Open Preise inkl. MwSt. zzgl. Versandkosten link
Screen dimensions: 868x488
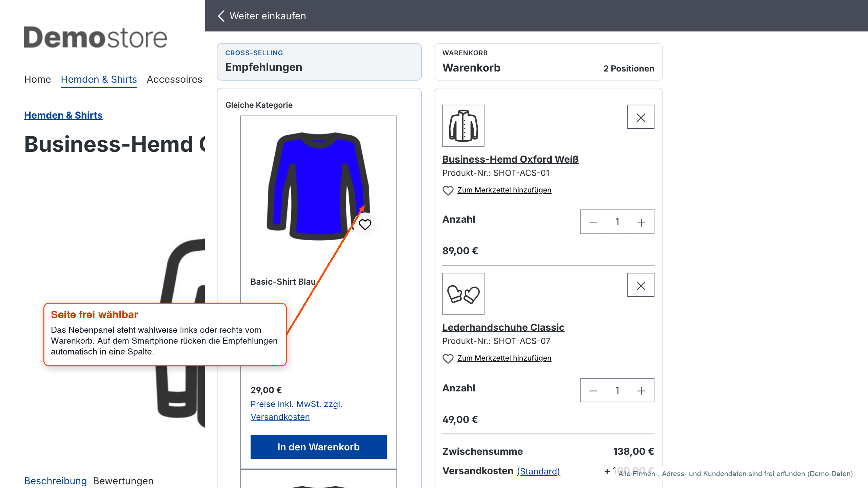pyautogui.click(x=296, y=410)
